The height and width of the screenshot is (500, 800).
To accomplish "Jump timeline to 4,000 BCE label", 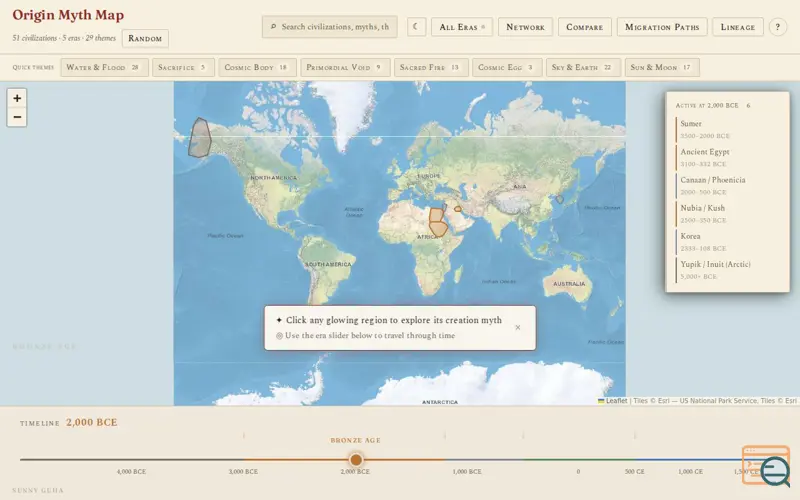I will click(131, 471).
